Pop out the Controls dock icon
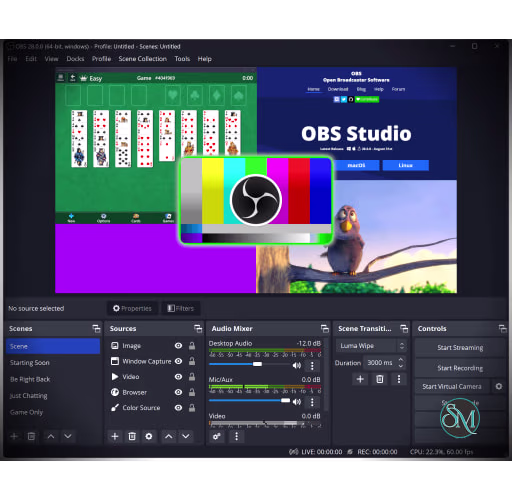512x500 pixels. pos(503,329)
